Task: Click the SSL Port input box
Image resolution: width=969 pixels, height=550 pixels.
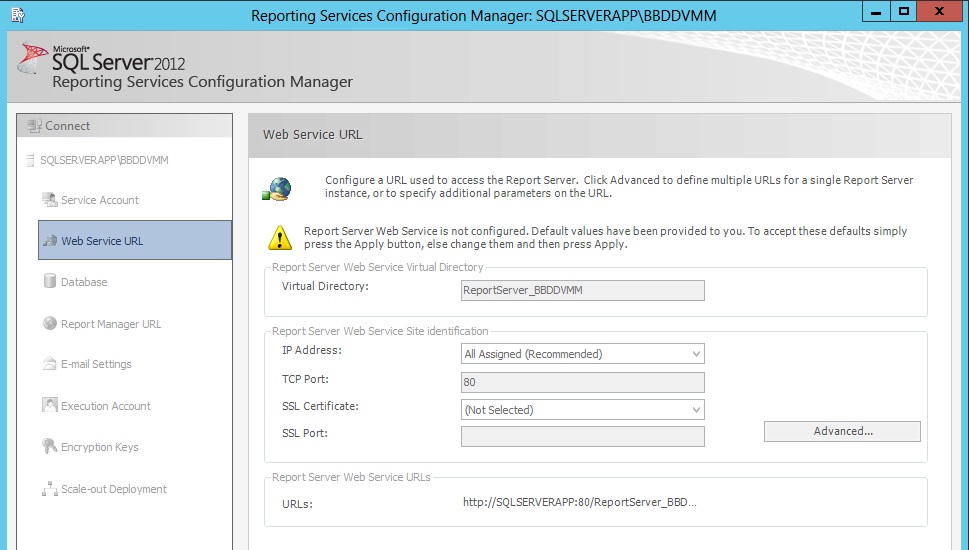Action: point(582,436)
